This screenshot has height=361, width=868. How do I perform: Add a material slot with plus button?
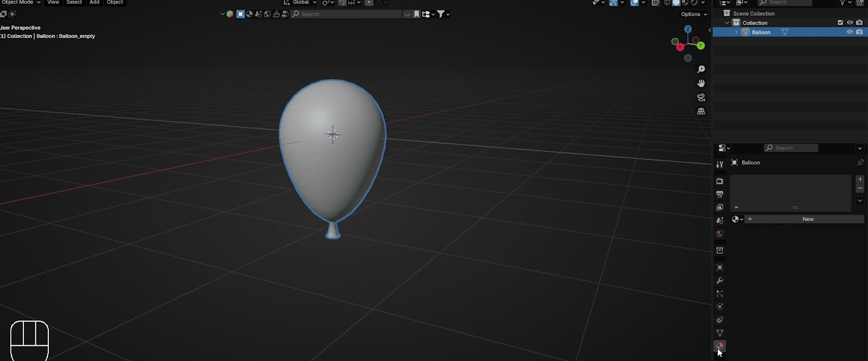pos(860,179)
